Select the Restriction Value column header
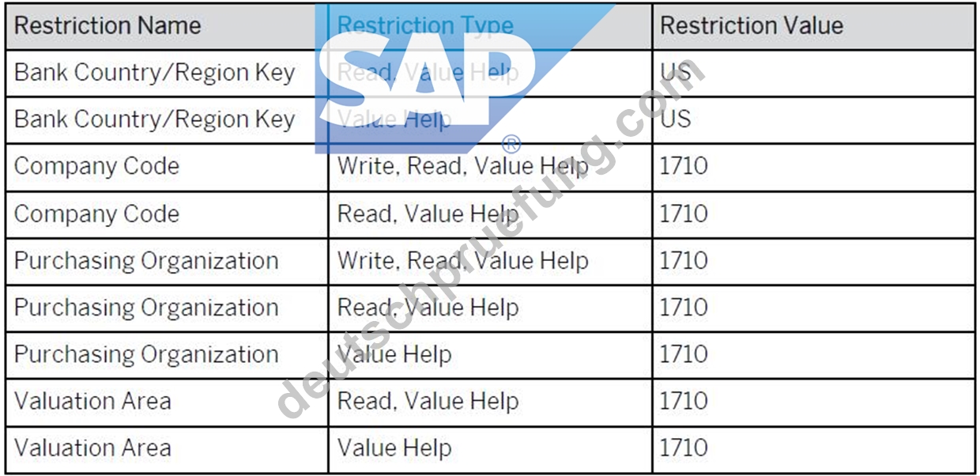 (813, 26)
